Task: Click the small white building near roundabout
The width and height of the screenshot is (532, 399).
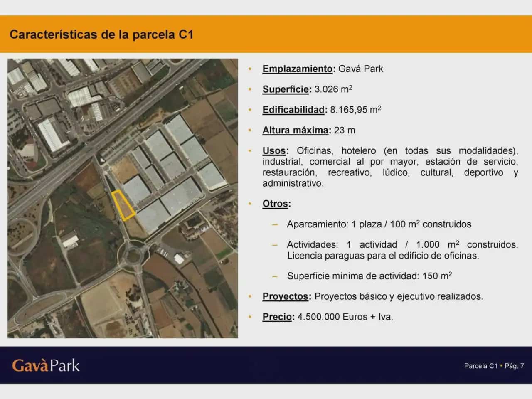Action: (179, 259)
